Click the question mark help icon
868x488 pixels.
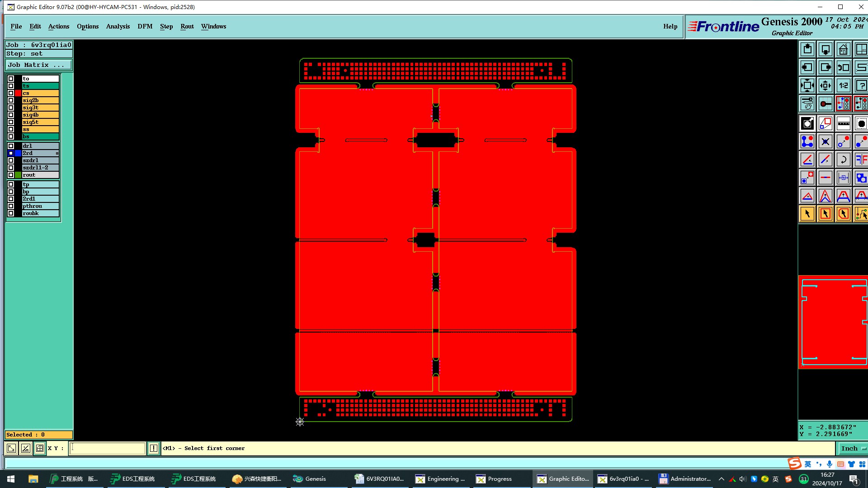click(x=861, y=85)
